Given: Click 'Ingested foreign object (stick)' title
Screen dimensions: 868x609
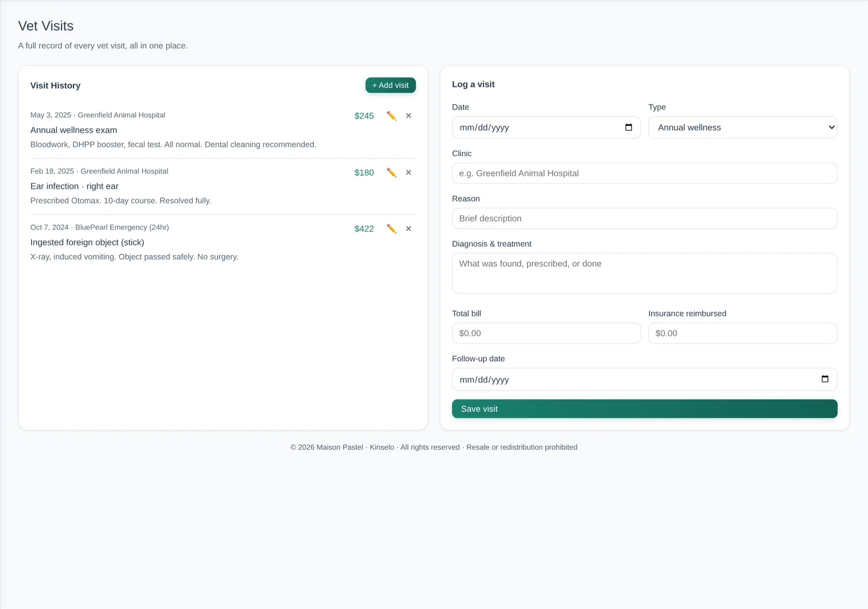Looking at the screenshot, I should pos(87,242).
